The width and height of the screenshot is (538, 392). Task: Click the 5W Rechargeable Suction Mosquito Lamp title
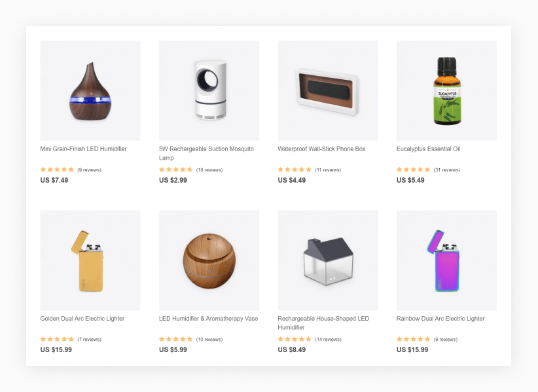(206, 153)
